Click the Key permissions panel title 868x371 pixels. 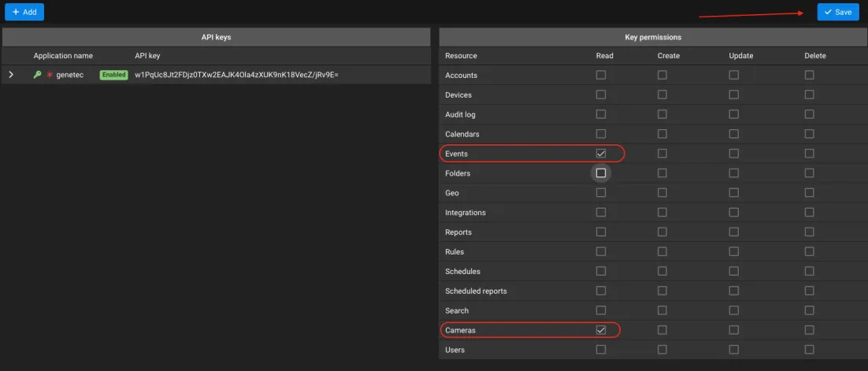pos(653,37)
